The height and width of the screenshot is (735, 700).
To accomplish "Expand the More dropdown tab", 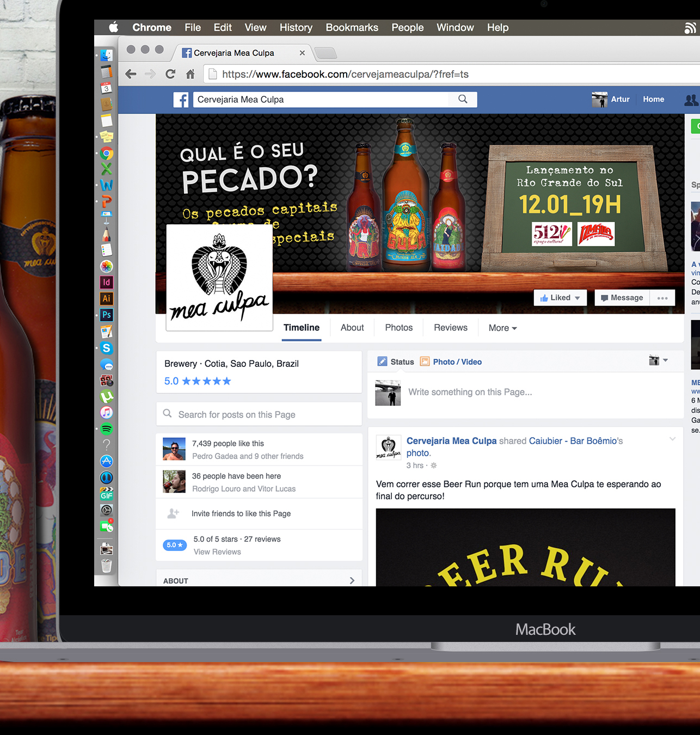I will point(502,328).
